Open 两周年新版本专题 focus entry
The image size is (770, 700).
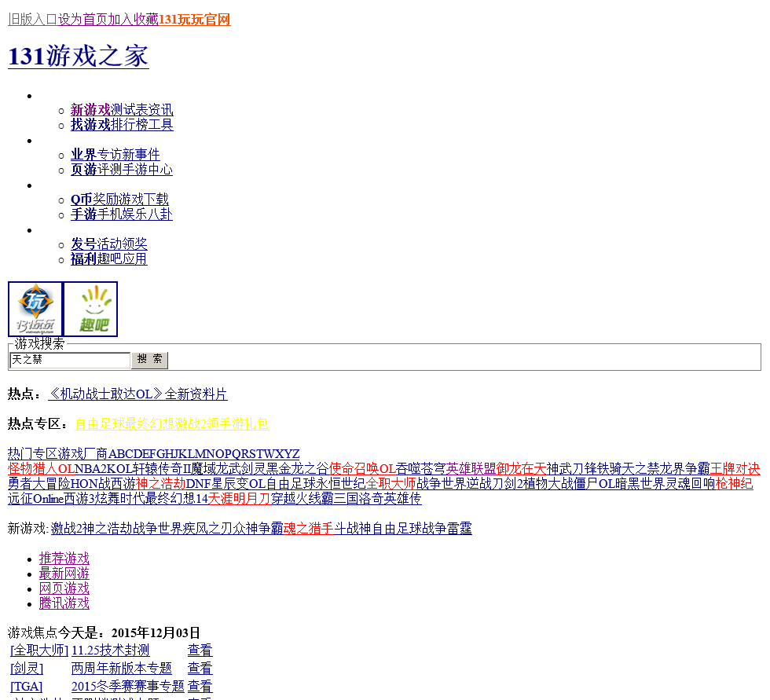tap(122, 669)
